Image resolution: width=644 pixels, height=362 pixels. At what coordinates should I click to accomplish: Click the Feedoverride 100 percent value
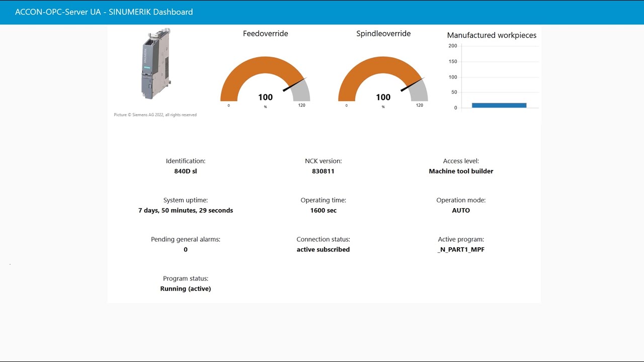[265, 98]
